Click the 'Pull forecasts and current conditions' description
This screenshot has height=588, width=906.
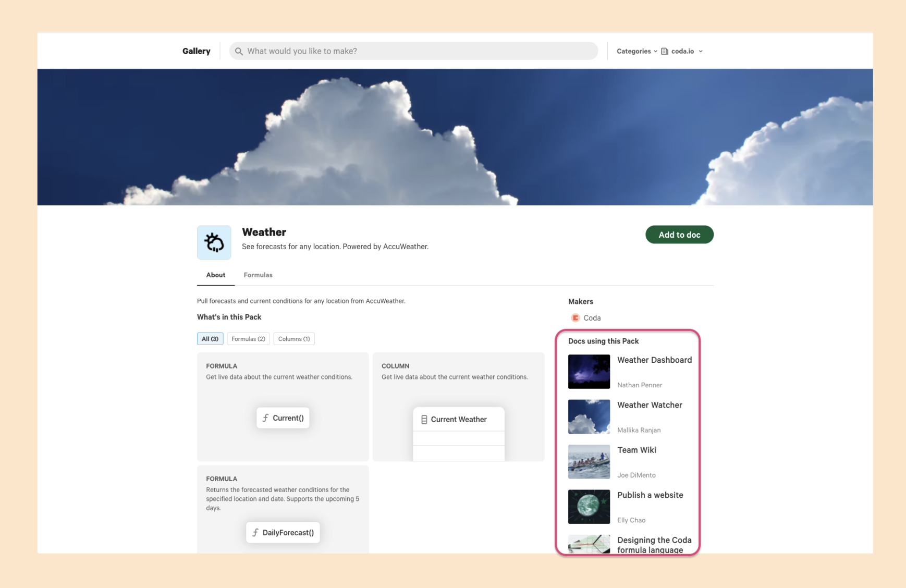coord(301,301)
